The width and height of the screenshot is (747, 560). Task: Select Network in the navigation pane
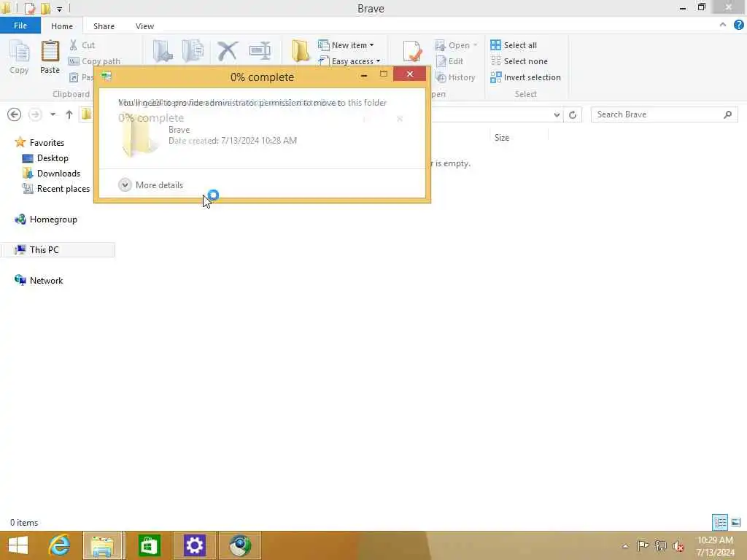[x=39, y=281]
